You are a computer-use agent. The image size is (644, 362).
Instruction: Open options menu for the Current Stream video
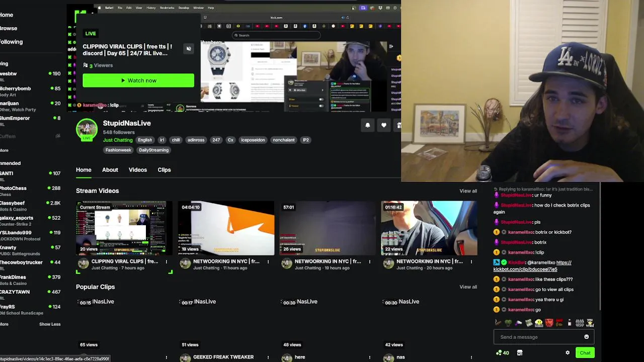point(167,261)
